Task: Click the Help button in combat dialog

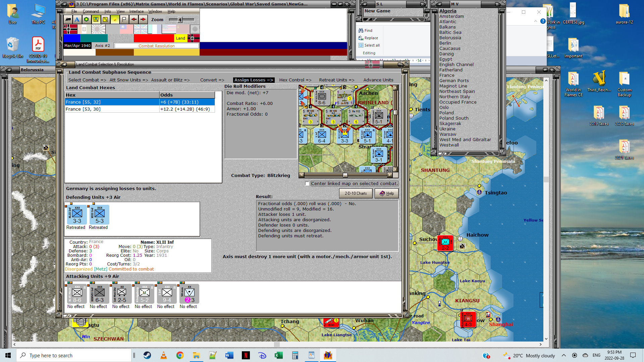Action: [386, 193]
